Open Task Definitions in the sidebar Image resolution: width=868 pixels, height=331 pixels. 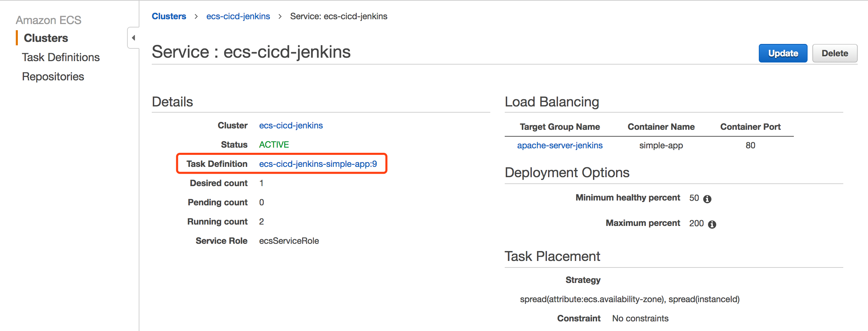(x=61, y=57)
